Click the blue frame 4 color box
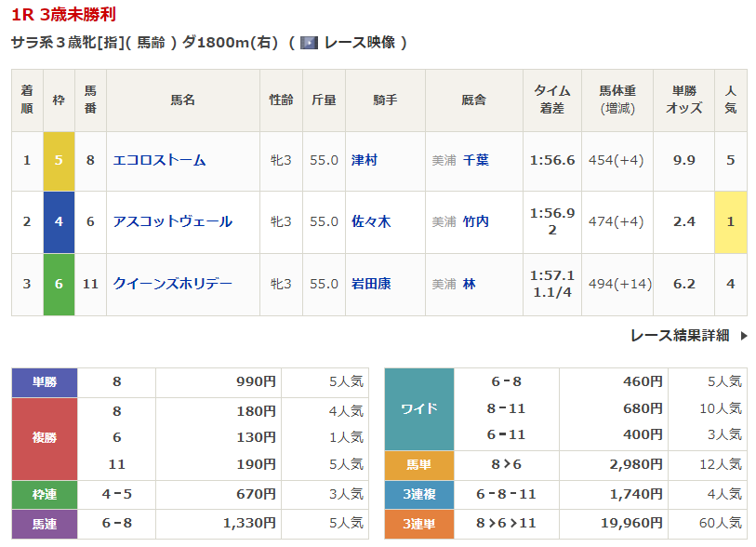 point(59,221)
